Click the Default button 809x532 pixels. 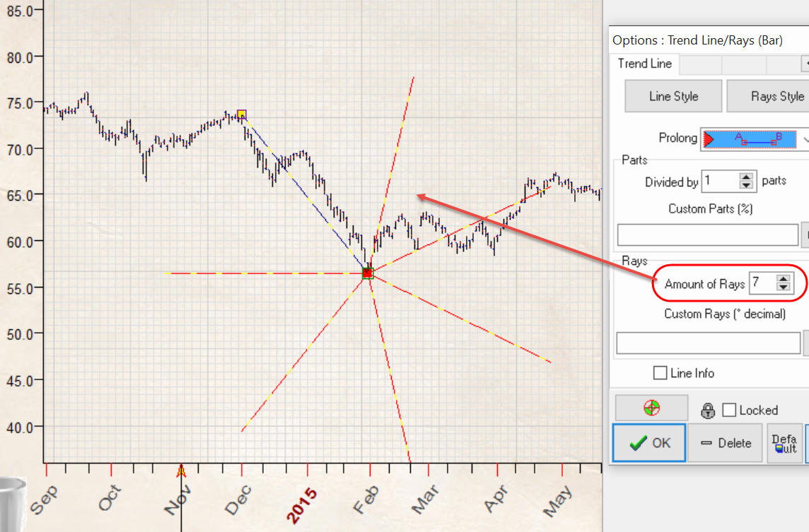tap(784, 443)
